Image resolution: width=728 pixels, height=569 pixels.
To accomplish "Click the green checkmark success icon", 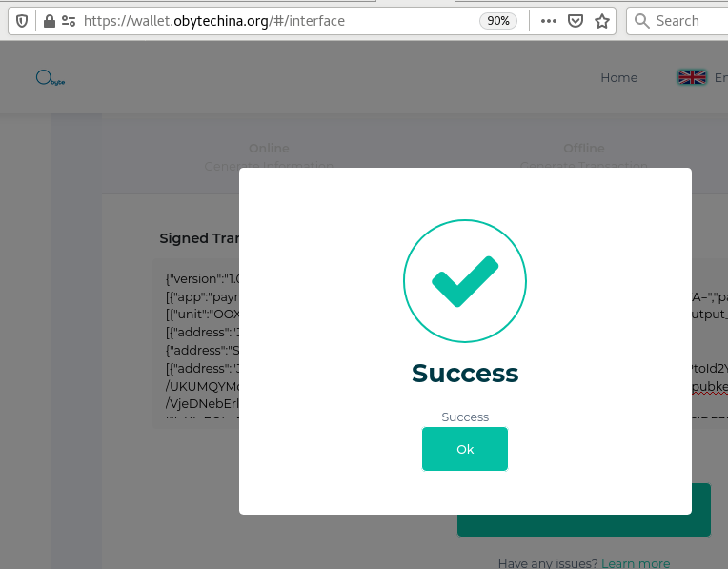I will pyautogui.click(x=465, y=281).
